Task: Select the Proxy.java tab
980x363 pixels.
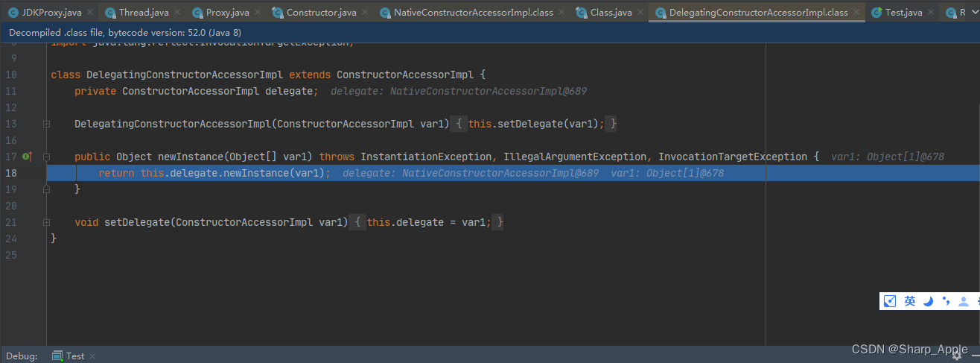Action: 227,13
